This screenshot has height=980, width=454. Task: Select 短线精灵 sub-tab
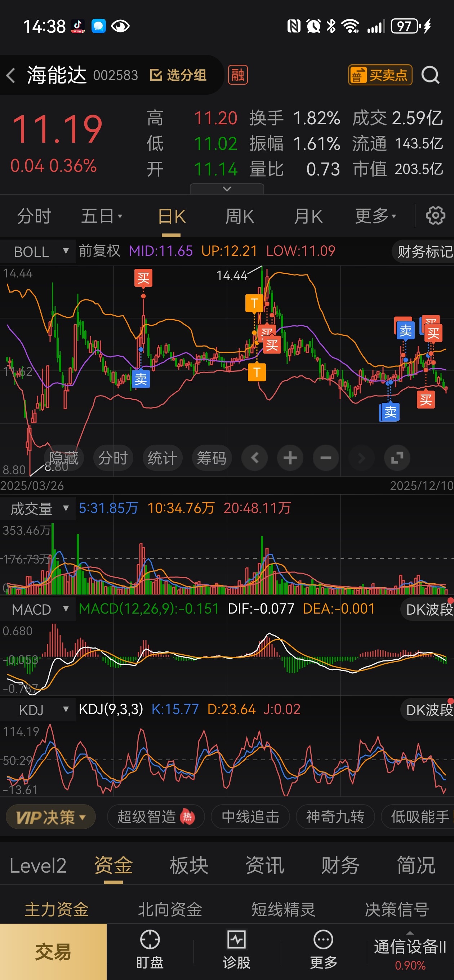click(x=284, y=910)
